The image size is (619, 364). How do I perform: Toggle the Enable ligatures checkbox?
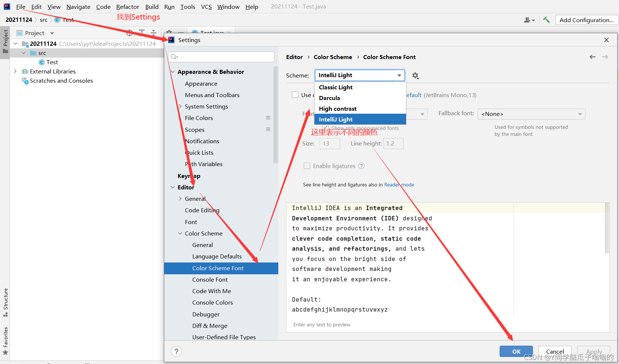pyautogui.click(x=307, y=166)
